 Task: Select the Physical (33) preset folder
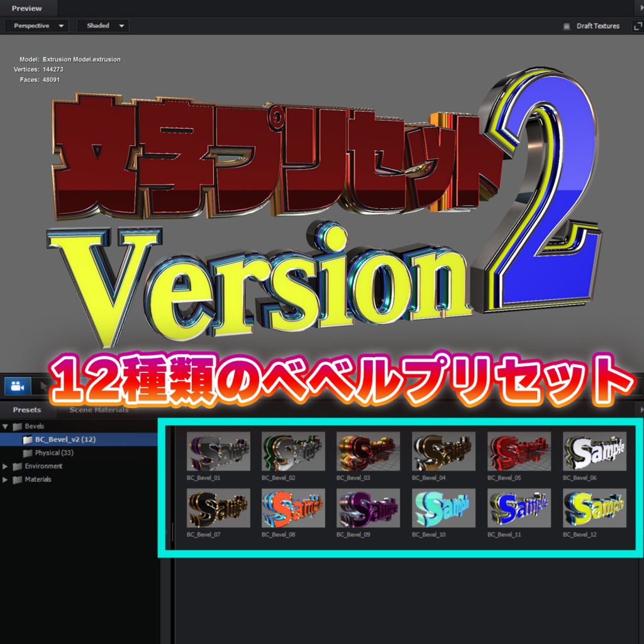click(54, 452)
